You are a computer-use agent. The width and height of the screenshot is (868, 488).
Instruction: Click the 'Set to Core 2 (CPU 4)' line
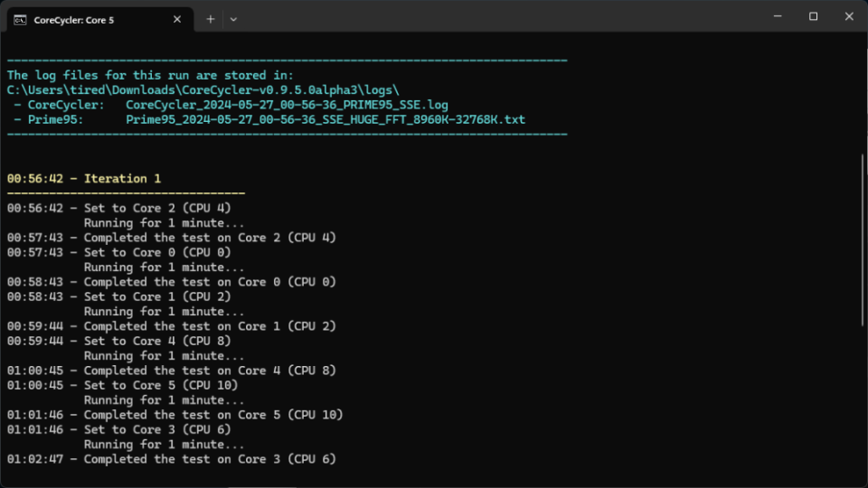157,209
